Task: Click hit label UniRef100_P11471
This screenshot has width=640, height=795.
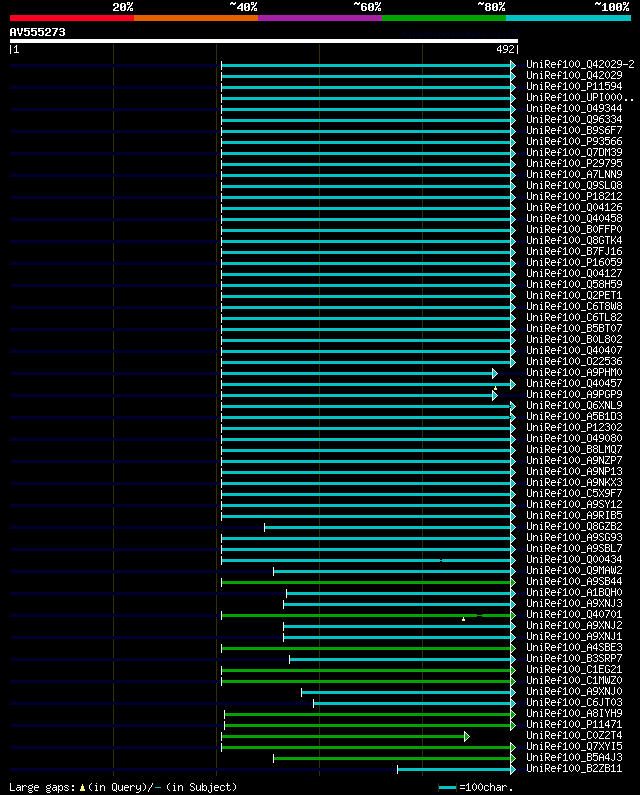Action: (574, 725)
